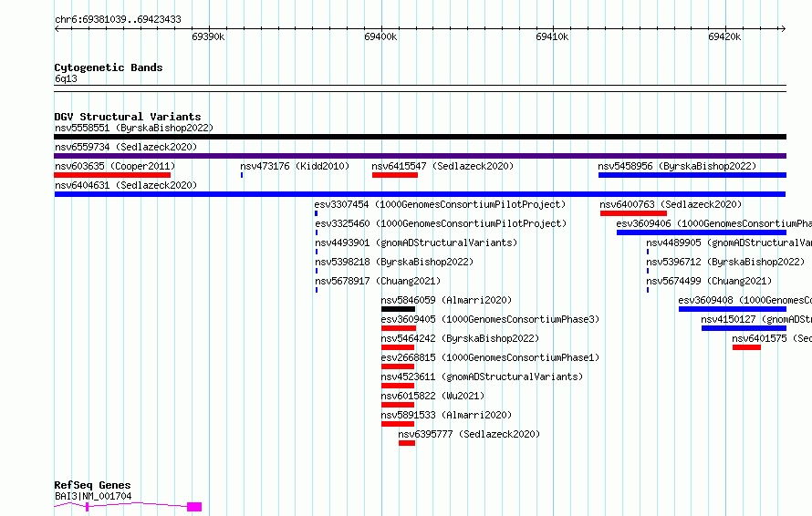Click the blue bar under esv3609406
The height and width of the screenshot is (516, 812).
point(702,232)
